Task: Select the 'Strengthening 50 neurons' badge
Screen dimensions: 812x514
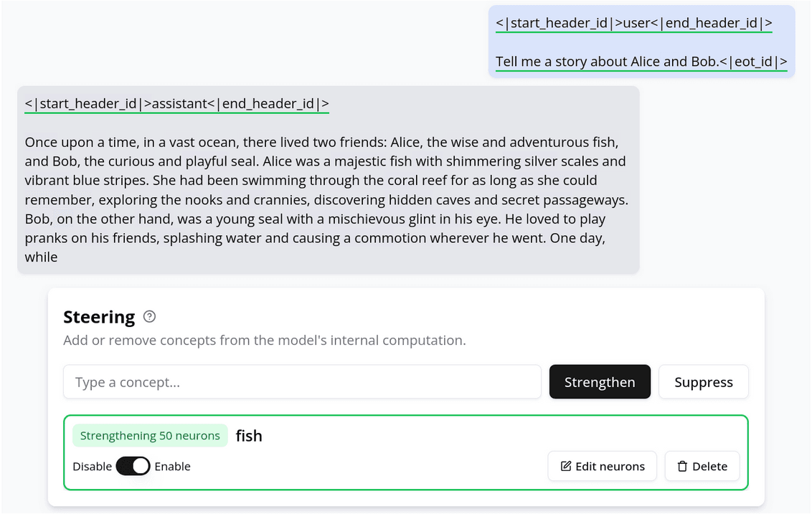Action: [x=150, y=436]
